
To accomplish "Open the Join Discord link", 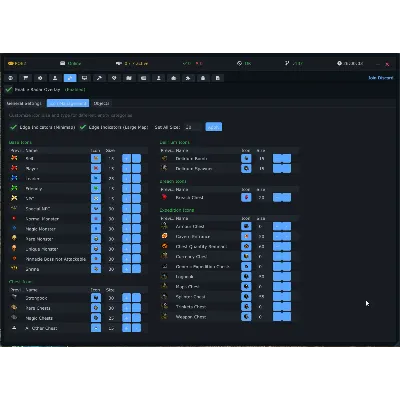I will [x=381, y=78].
